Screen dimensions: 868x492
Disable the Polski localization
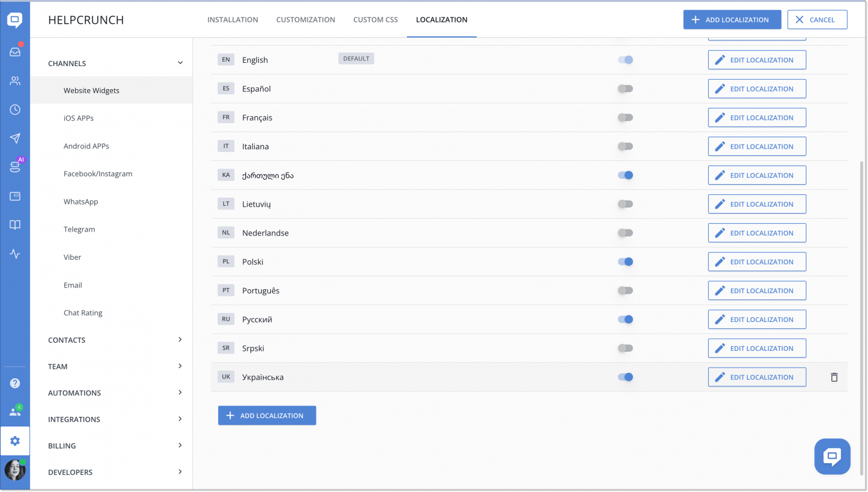click(x=625, y=262)
